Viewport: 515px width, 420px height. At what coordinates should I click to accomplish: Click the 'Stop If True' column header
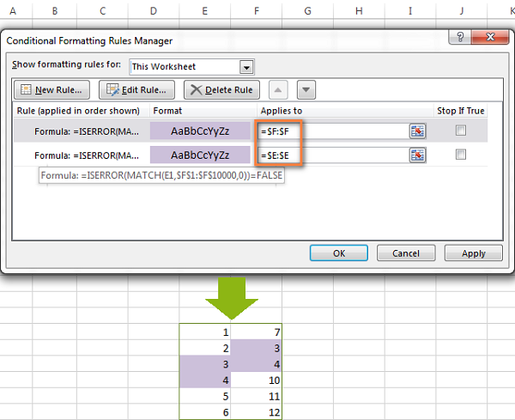pos(460,111)
